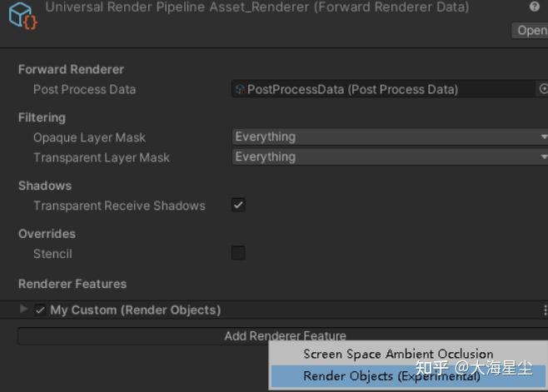The image size is (548, 392).
Task: Click the Transparent Receive Shadows label
Action: tap(119, 206)
